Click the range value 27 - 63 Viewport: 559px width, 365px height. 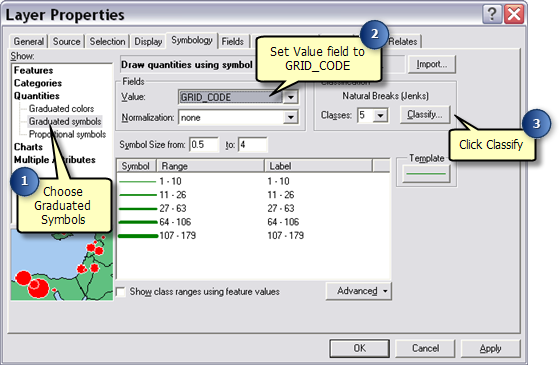(173, 209)
